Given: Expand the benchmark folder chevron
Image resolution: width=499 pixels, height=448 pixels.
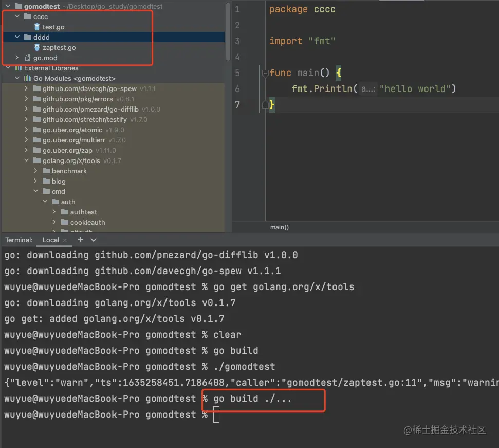Looking at the screenshot, I should click(x=36, y=171).
